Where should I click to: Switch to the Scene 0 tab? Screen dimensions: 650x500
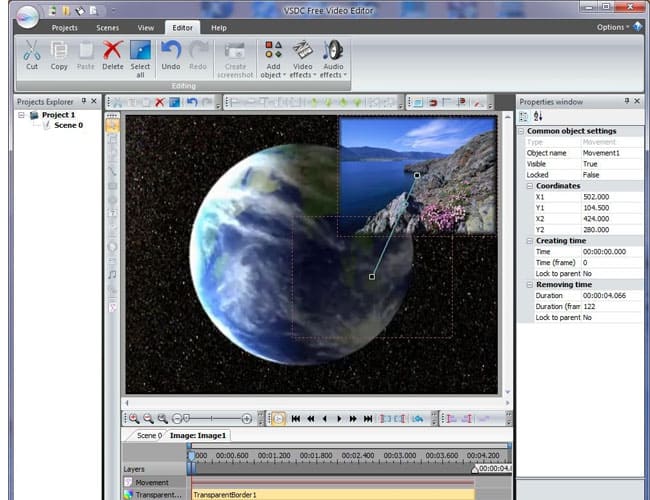149,435
